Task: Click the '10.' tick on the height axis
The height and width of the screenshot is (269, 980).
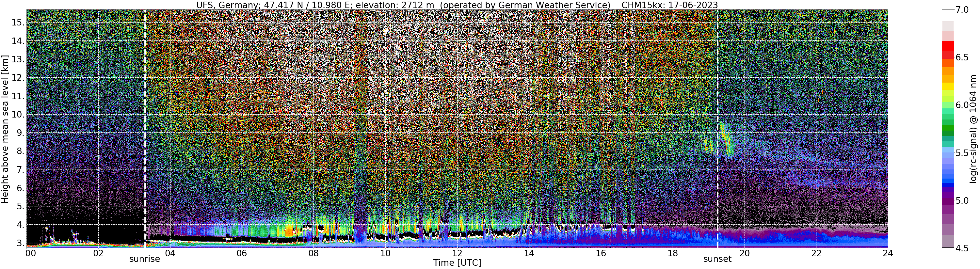Action: [18, 115]
